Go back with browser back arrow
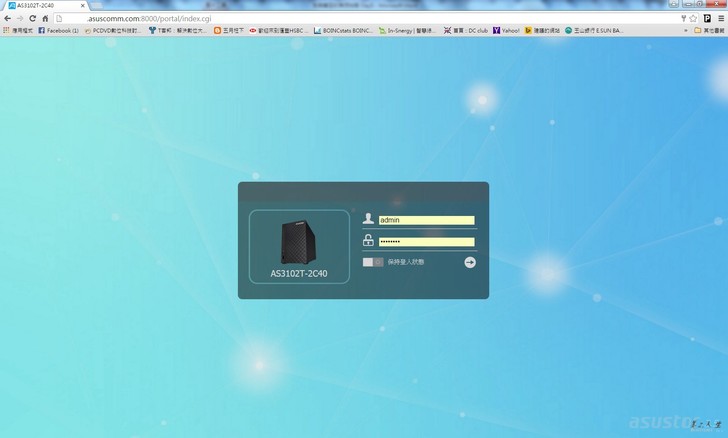This screenshot has height=438, width=728. (7, 19)
